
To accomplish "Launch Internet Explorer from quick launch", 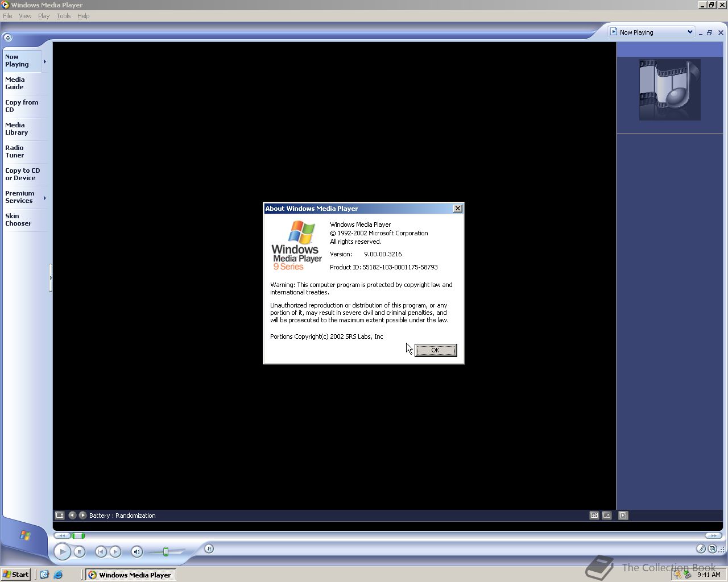I will pyautogui.click(x=58, y=575).
